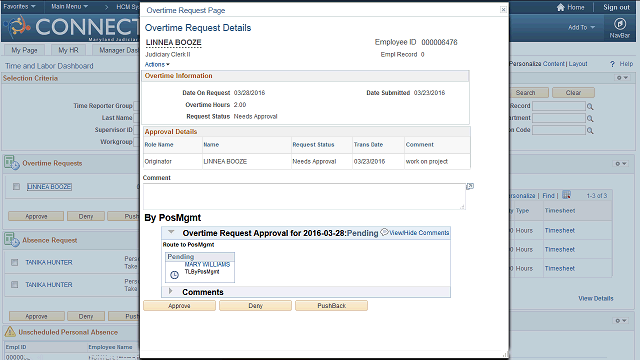Image resolution: width=640 pixels, height=360 pixels.
Task: Deny the overtime request in dialog
Action: (x=256, y=306)
